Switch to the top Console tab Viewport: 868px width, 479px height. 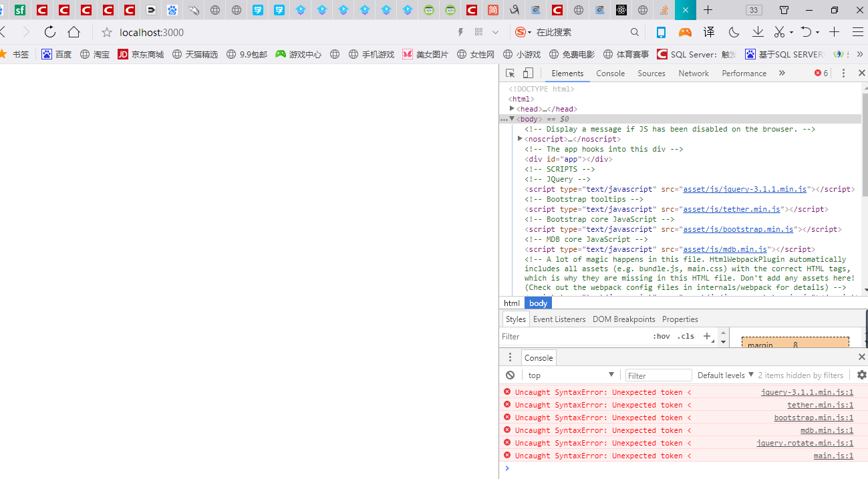click(610, 73)
